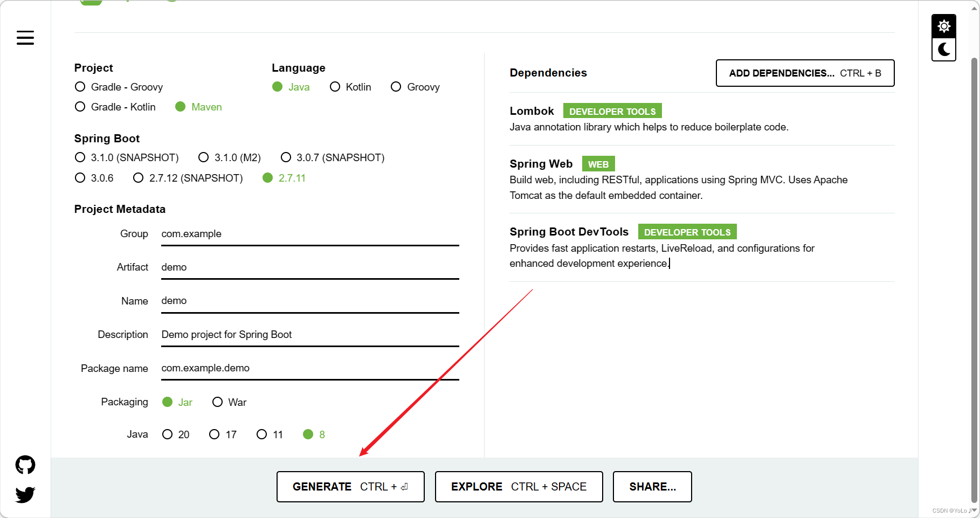Switch to light theme sun icon
The height and width of the screenshot is (518, 980).
tap(944, 26)
